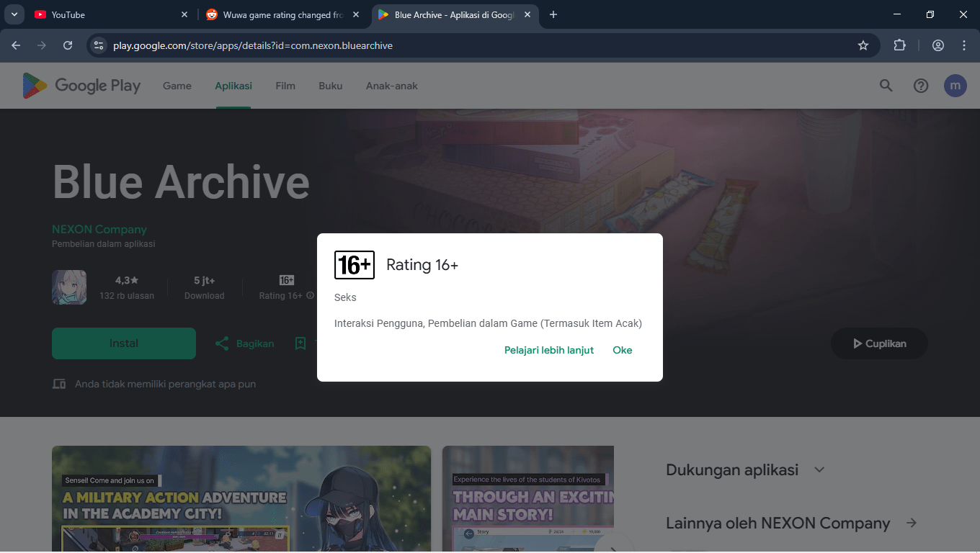This screenshot has width=980, height=553.
Task: Close the YouTube tab
Action: pyautogui.click(x=184, y=14)
